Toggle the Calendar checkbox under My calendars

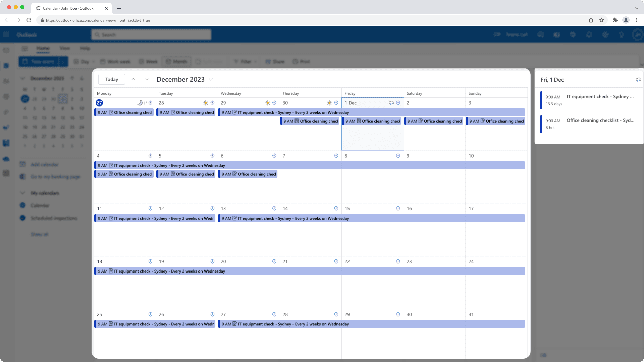(x=22, y=205)
